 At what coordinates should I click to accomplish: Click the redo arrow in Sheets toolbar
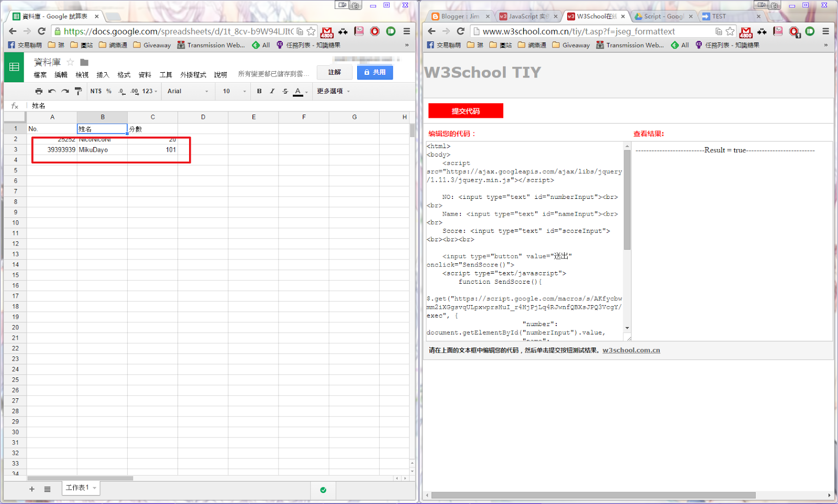pyautogui.click(x=65, y=91)
